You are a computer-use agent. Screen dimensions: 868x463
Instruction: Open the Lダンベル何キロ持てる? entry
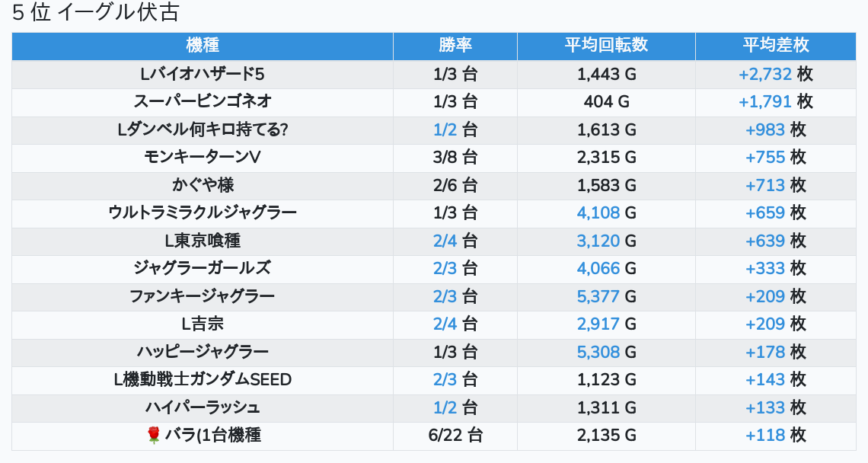(203, 129)
